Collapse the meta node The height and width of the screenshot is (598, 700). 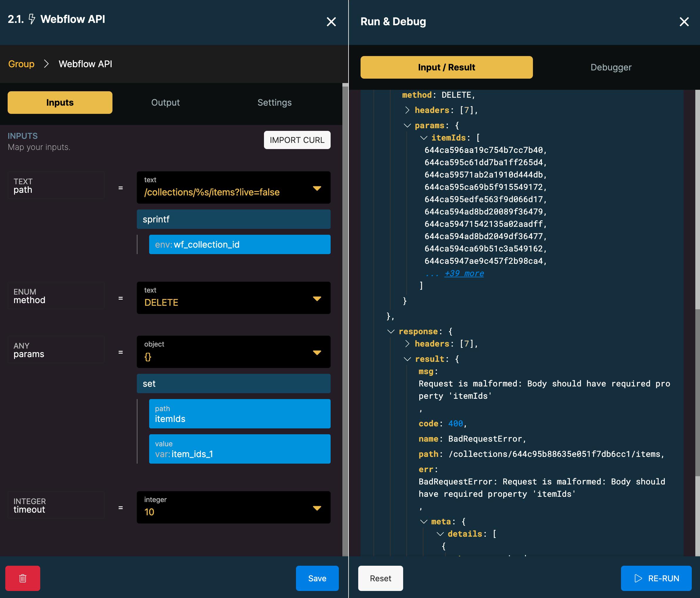424,522
